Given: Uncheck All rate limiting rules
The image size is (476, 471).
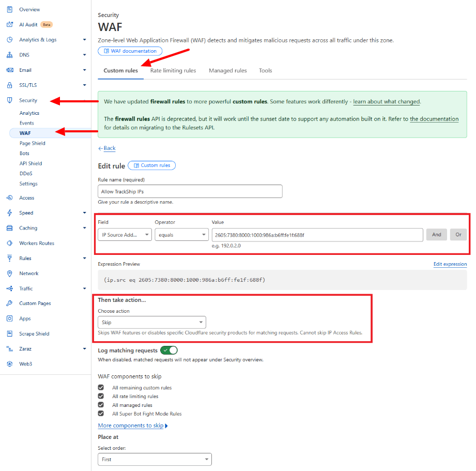Looking at the screenshot, I should point(101,397).
